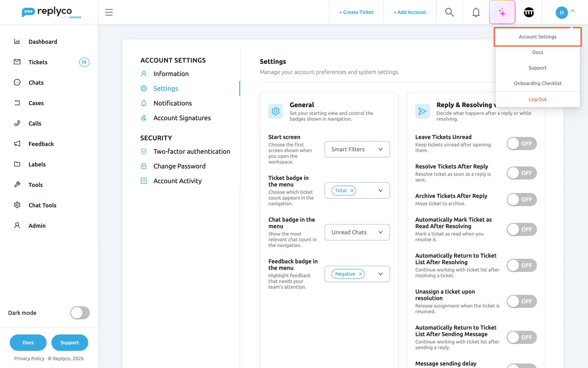The image size is (588, 368).
Task: Remove the Total tag
Action: tap(352, 191)
